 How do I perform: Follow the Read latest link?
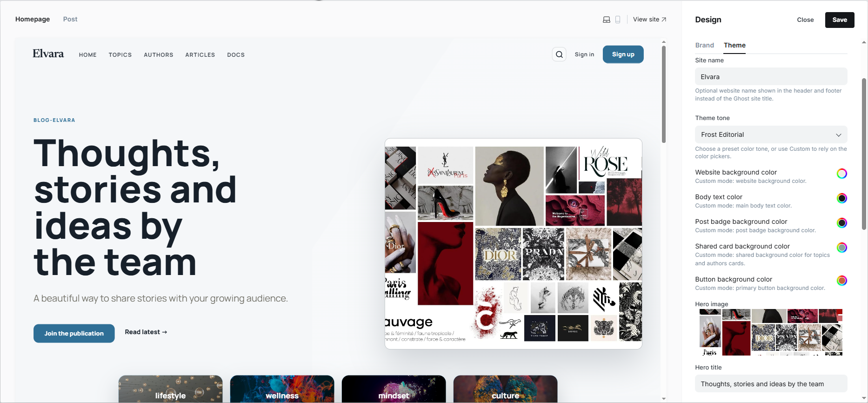click(146, 332)
